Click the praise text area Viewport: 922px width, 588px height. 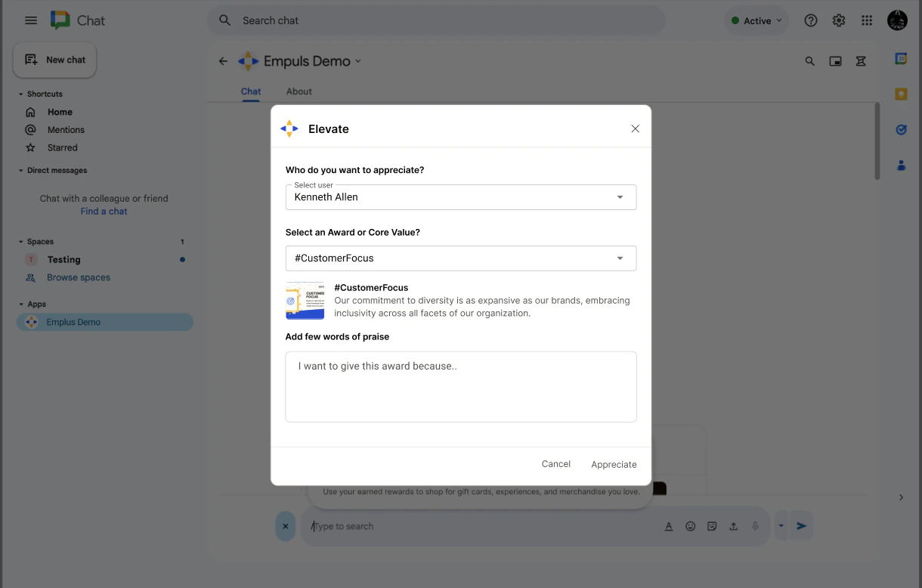pos(461,386)
